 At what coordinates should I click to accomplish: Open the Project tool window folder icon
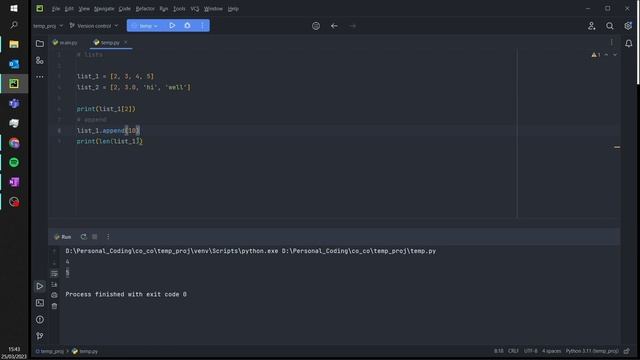[x=40, y=43]
